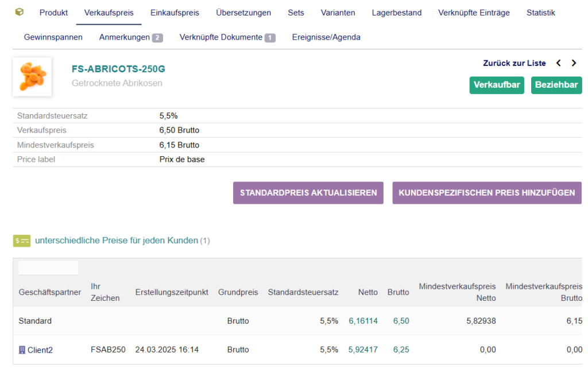Open Verknüpfte Dokumente tab

pos(227,37)
